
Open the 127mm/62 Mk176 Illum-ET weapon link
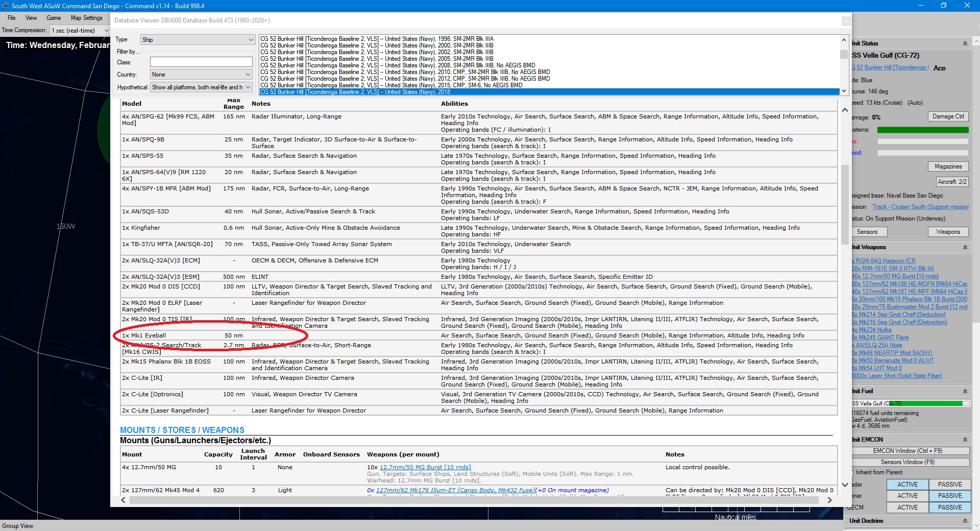(455, 490)
